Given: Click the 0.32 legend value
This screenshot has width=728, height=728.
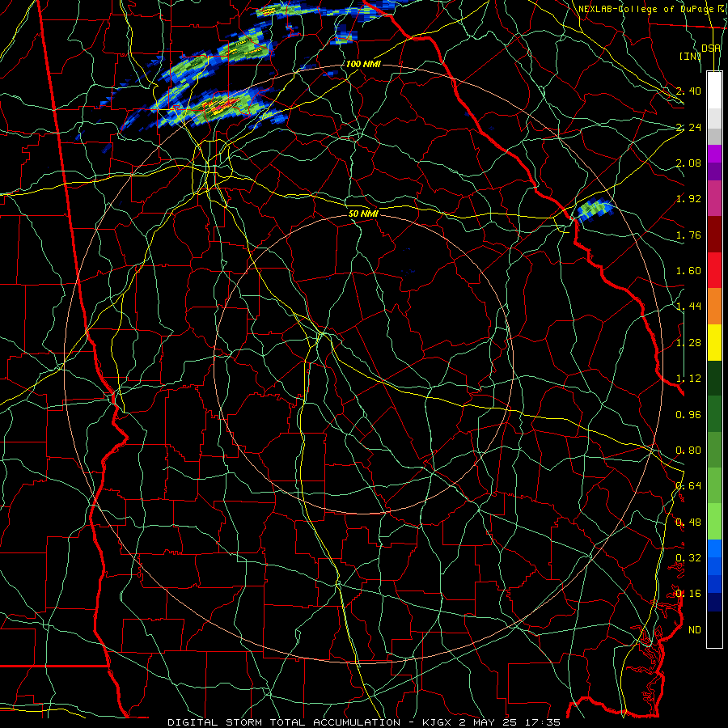Looking at the screenshot, I should (x=688, y=558).
